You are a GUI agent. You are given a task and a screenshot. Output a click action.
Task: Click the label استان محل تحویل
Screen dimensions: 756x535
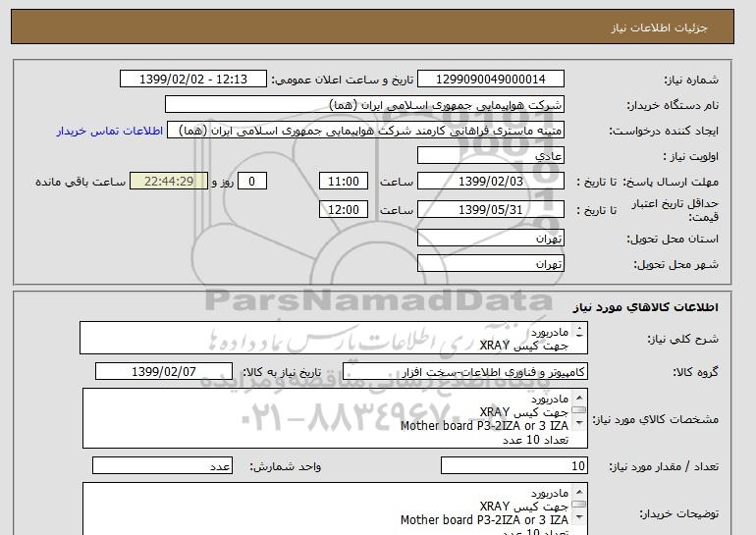(x=673, y=240)
